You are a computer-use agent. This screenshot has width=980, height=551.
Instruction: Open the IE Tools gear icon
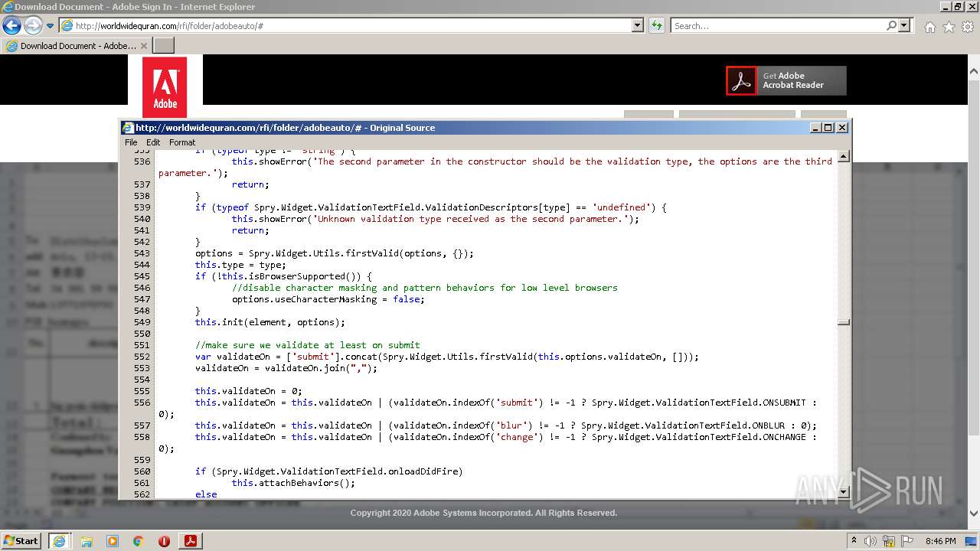pyautogui.click(x=968, y=27)
